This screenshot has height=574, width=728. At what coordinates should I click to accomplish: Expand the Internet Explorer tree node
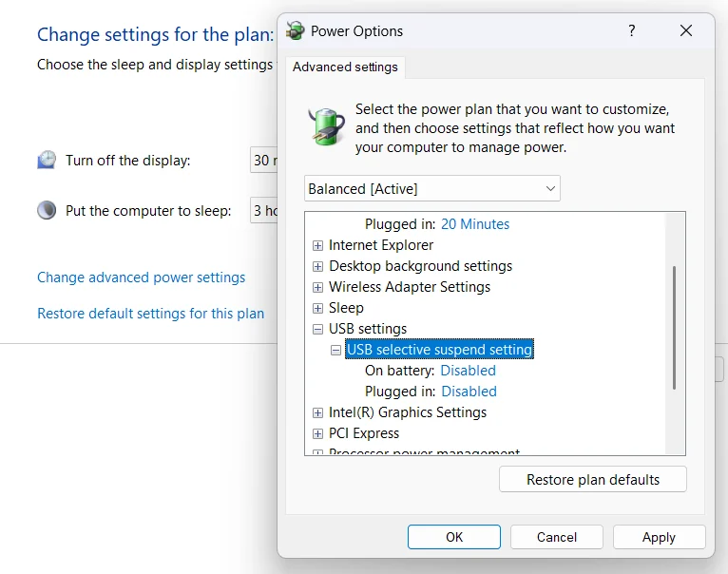tap(318, 245)
